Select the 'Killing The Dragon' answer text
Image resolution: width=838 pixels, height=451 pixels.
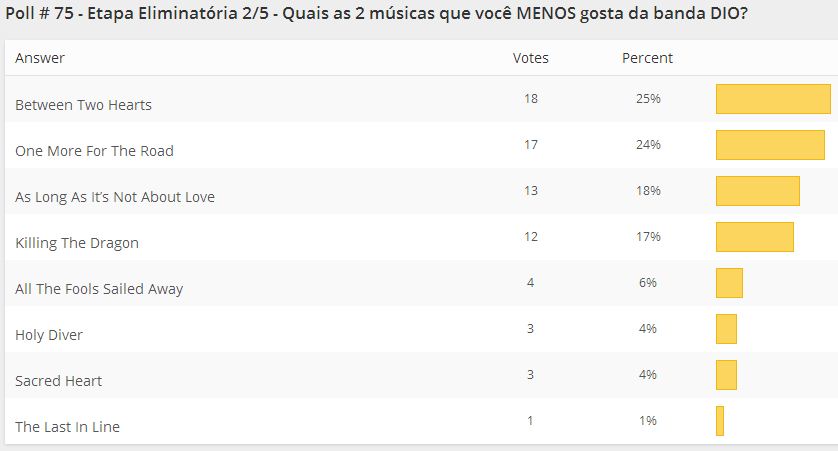[77, 243]
